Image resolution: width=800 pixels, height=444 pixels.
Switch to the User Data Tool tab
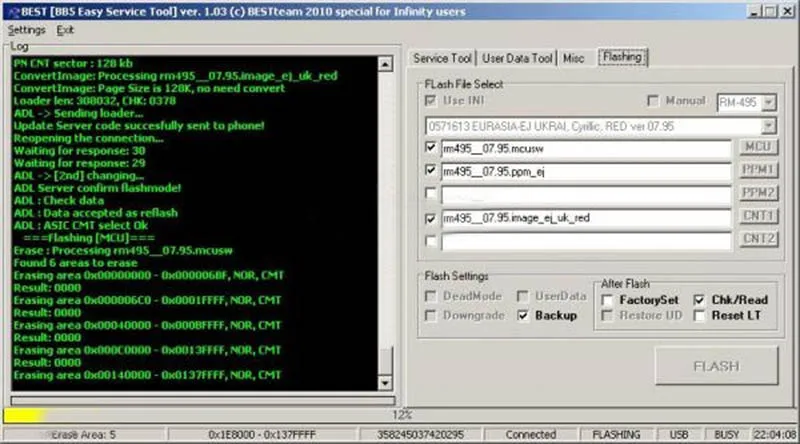[517, 58]
